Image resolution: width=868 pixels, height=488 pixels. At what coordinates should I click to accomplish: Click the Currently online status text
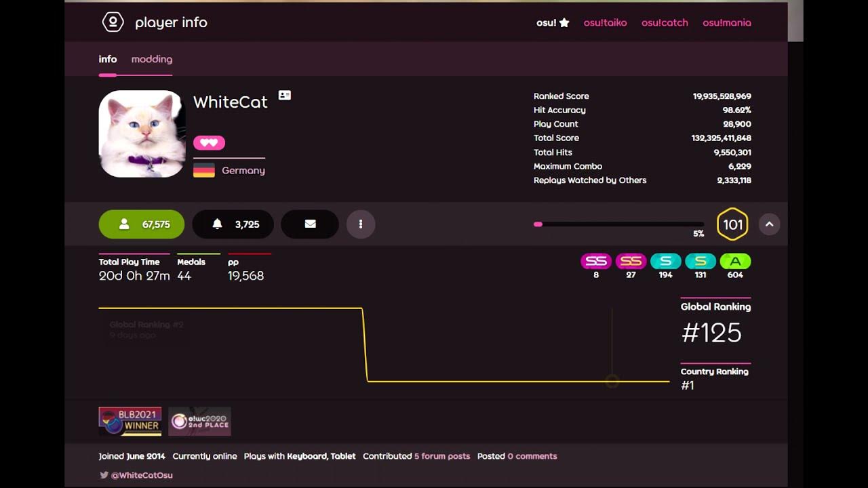[x=205, y=456]
